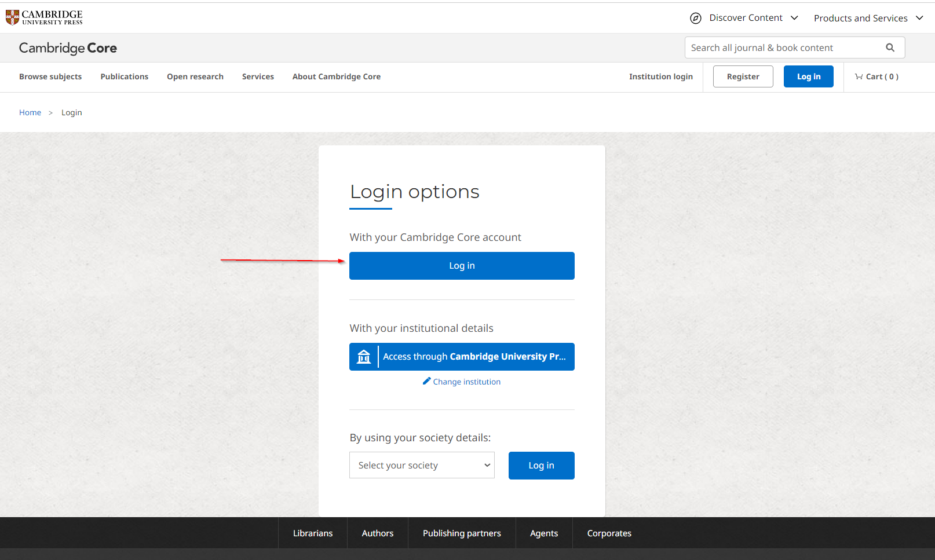Click the Cambridge University Press shield logo
This screenshot has height=560, width=935.
point(12,17)
